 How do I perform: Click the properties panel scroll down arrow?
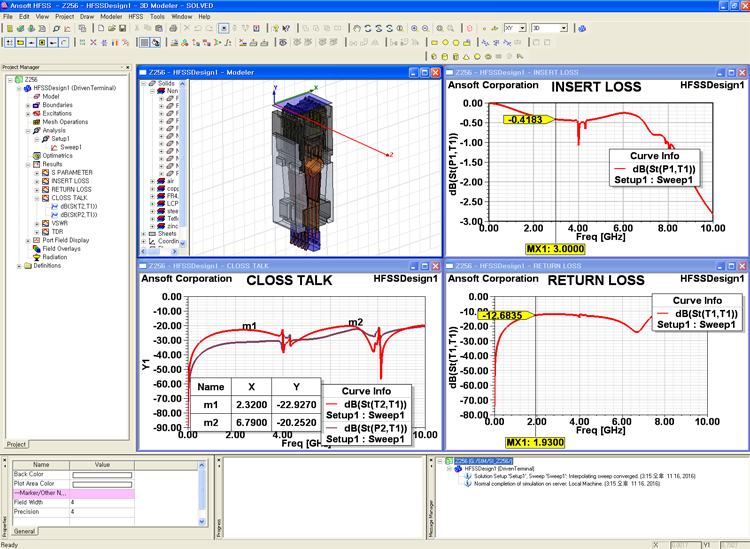coord(202,522)
